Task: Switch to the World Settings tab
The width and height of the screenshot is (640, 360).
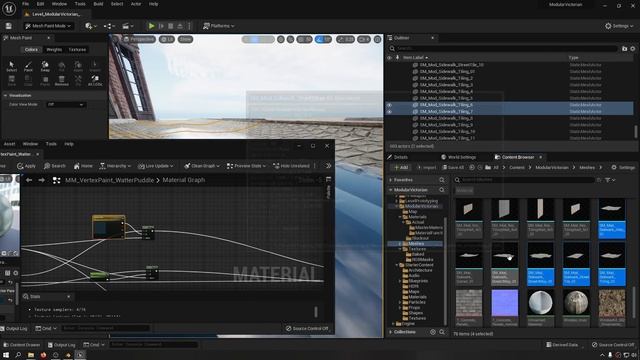Action: pos(458,157)
